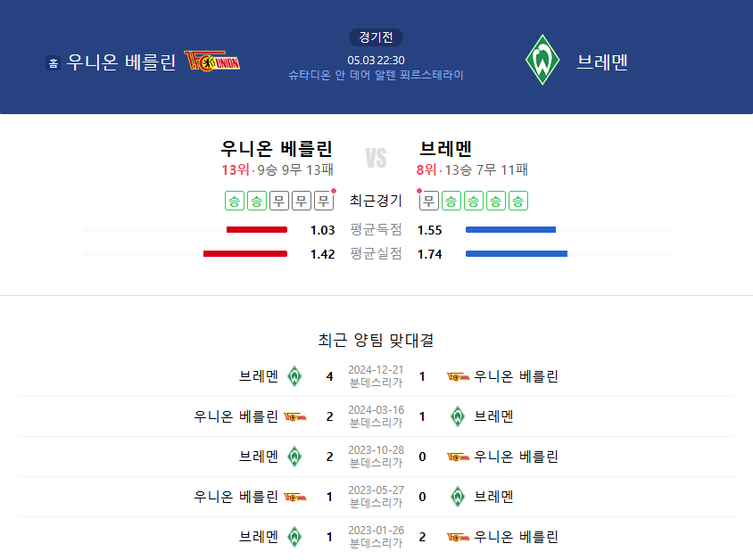Click Bremen crest in 2023-10-28 match row
Image resolution: width=753 pixels, height=560 pixels.
point(294,457)
